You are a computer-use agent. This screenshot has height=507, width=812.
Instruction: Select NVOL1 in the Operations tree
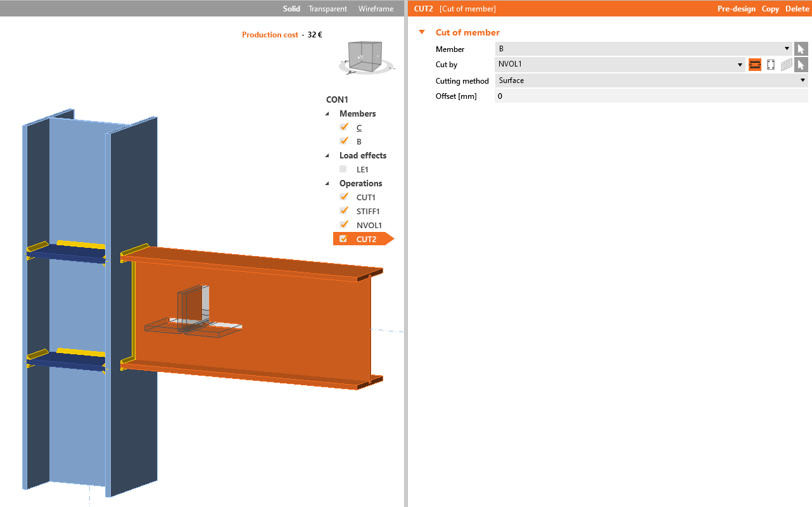369,225
